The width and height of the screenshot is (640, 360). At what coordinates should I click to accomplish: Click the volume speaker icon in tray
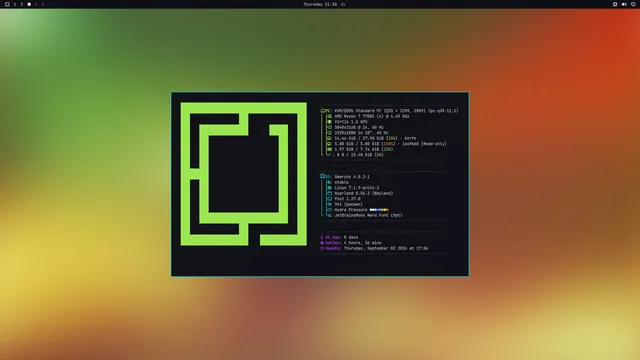coord(624,4)
